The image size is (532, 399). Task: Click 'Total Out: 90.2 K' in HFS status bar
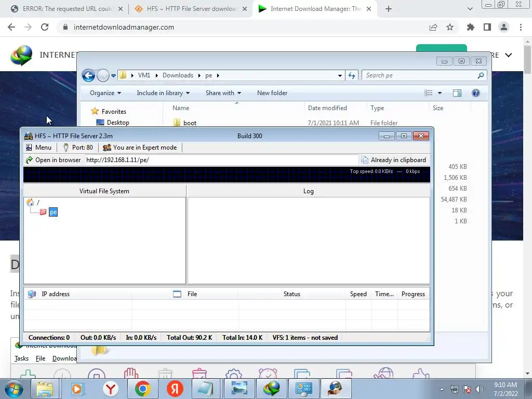coord(189,338)
